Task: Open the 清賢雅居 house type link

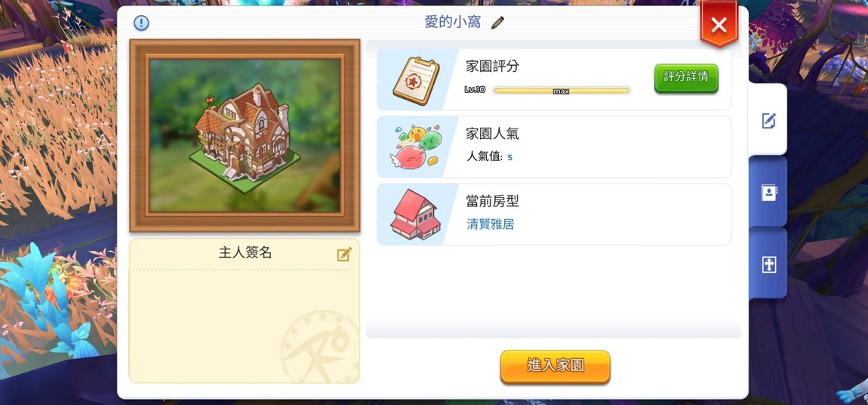Action: 491,224
